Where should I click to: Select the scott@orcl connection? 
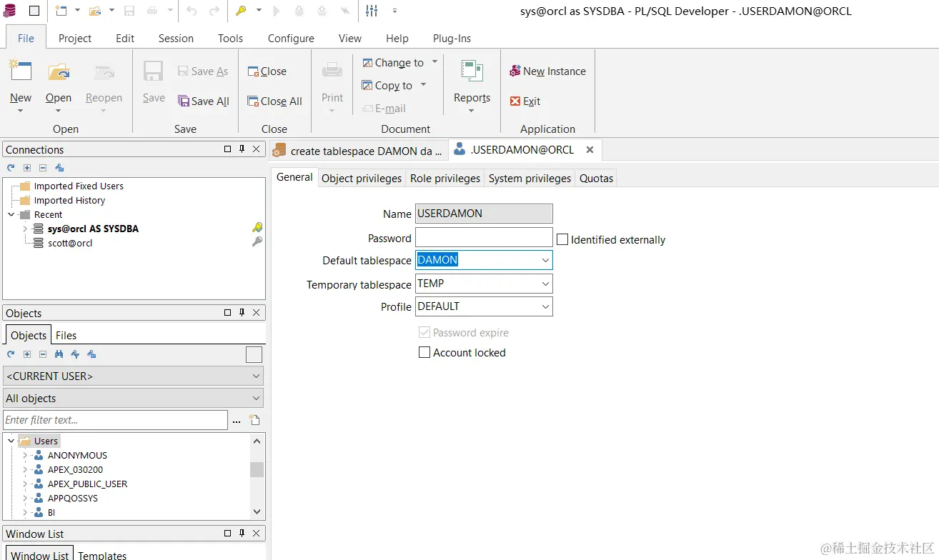click(70, 243)
